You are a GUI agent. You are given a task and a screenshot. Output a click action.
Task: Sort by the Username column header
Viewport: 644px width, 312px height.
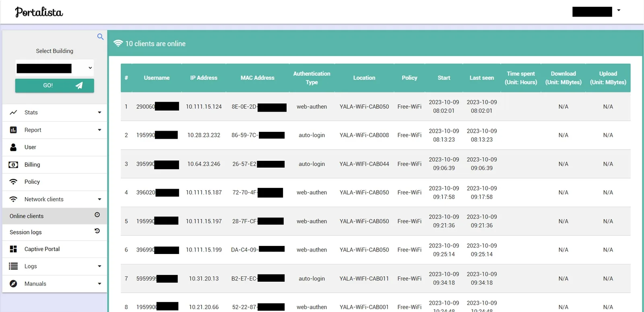[x=157, y=78]
